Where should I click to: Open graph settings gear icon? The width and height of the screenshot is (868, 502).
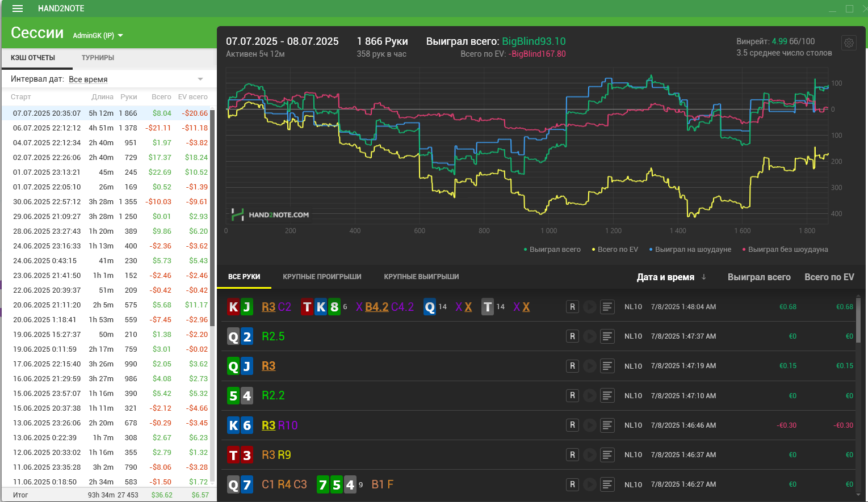849,43
